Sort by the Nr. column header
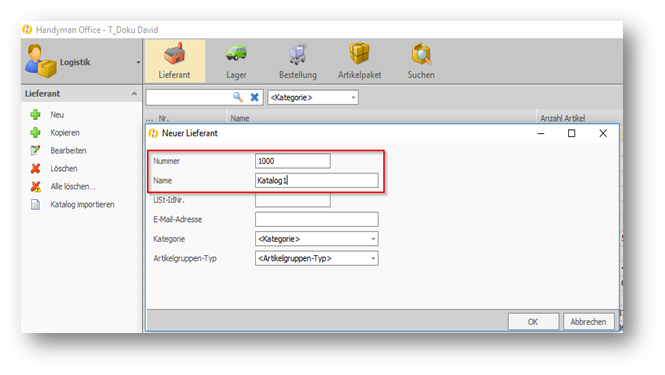Image resolution: width=665 pixels, height=375 pixels. (x=163, y=118)
